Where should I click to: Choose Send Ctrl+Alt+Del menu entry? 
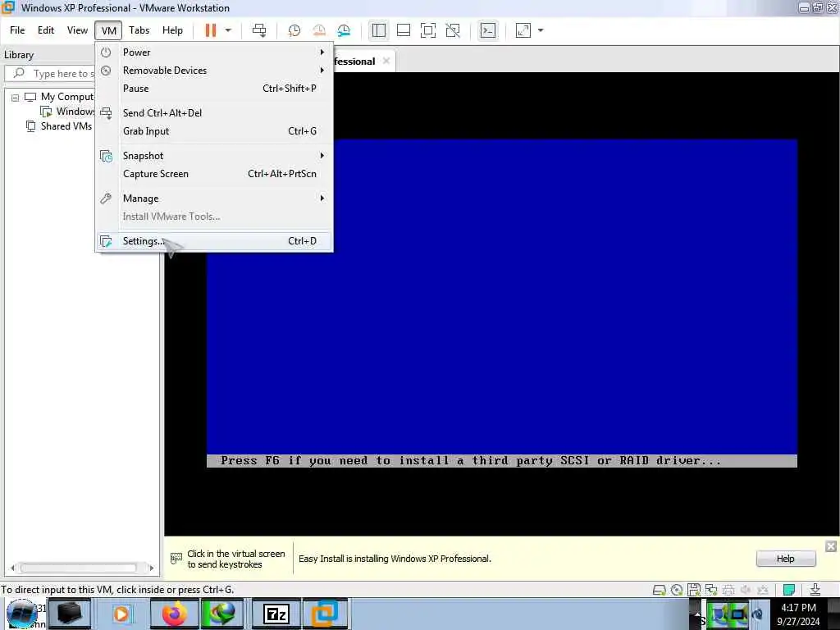pos(214,113)
